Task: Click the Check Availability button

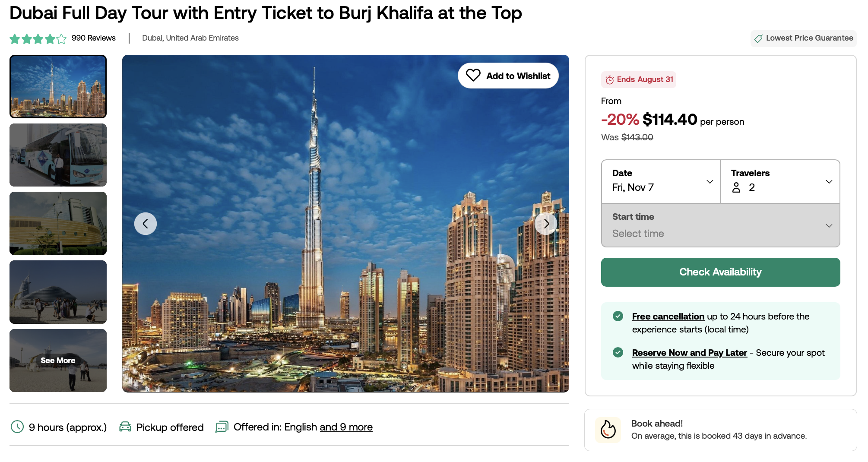Action: point(721,272)
